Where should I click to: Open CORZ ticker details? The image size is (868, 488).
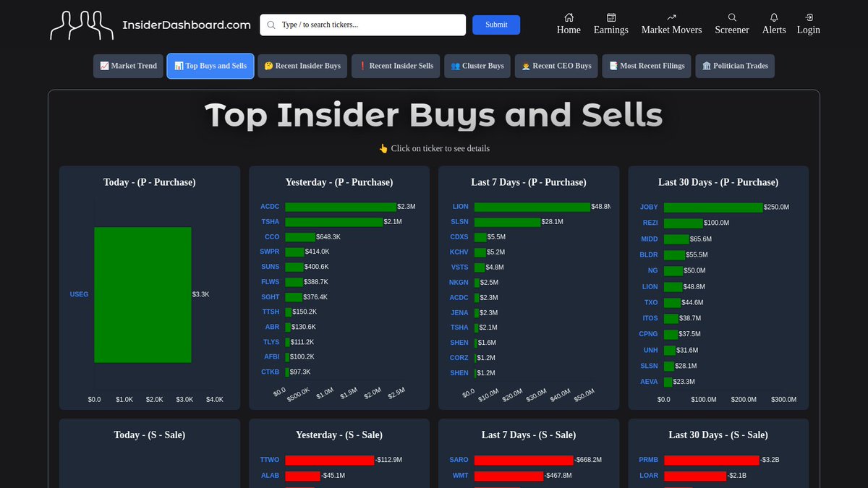[459, 358]
